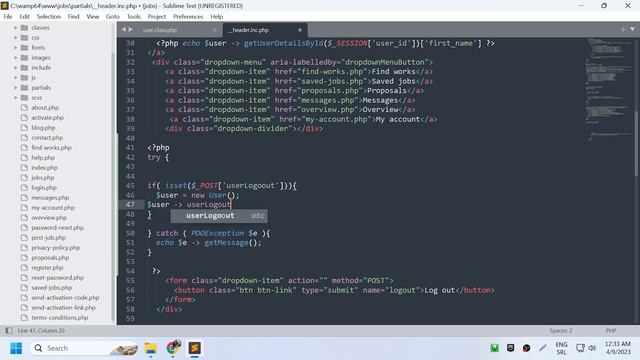This screenshot has height=360, width=640.
Task: Expand the scss folder arrow
Action: click(x=16, y=98)
